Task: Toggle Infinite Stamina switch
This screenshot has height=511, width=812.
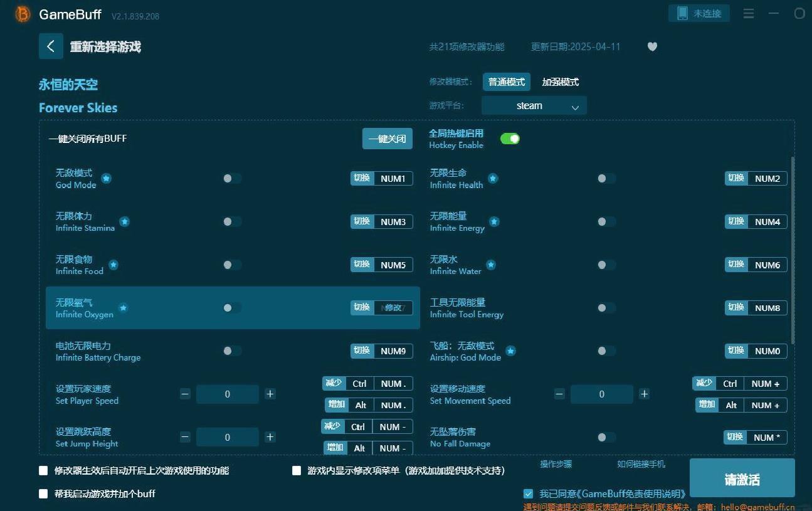Action: (232, 221)
